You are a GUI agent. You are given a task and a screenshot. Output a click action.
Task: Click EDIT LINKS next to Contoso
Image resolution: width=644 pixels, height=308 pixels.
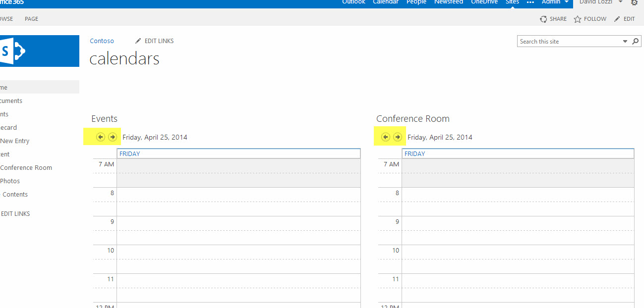(154, 41)
